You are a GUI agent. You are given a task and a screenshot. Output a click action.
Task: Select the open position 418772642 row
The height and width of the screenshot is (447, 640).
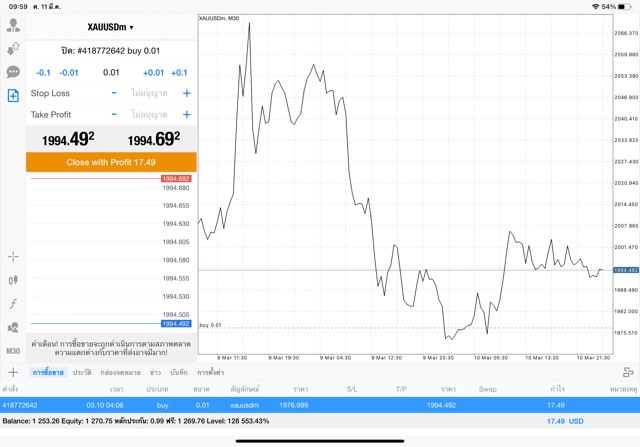tap(320, 405)
